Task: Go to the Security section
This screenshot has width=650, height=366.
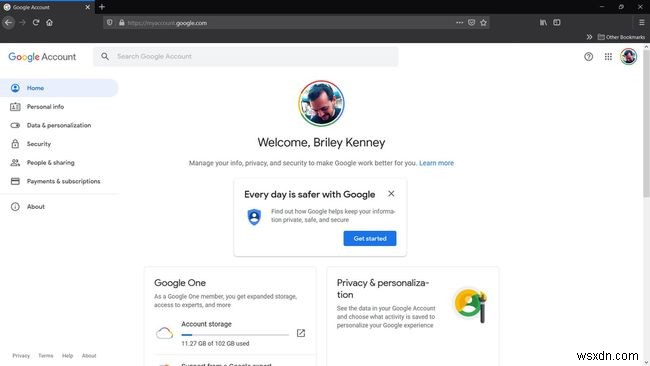Action: click(x=59, y=144)
